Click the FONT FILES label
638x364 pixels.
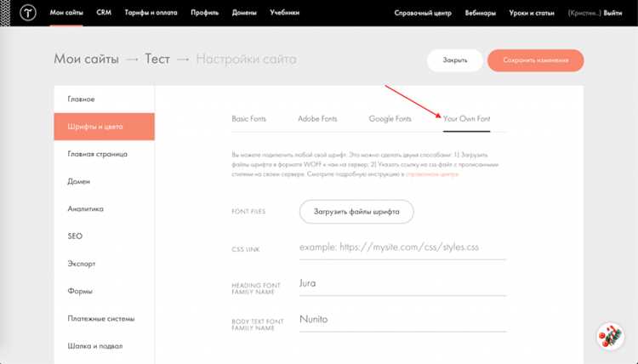[248, 212]
